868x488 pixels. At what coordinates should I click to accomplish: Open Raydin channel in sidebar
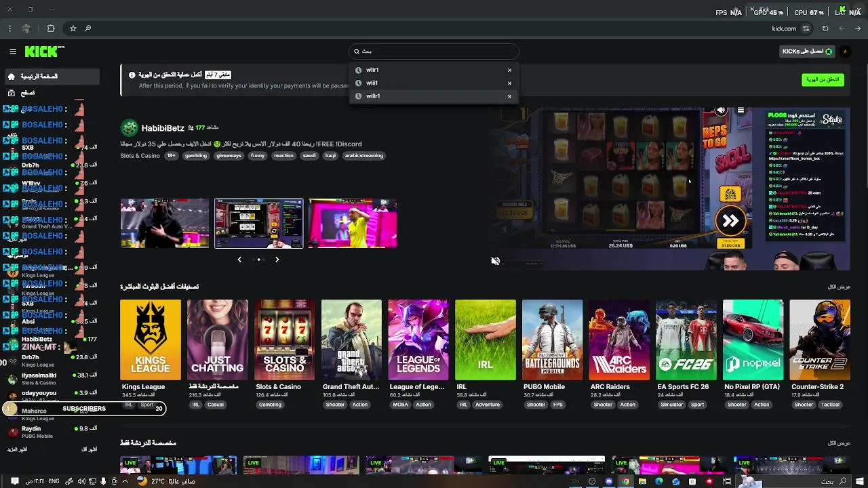click(x=51, y=432)
